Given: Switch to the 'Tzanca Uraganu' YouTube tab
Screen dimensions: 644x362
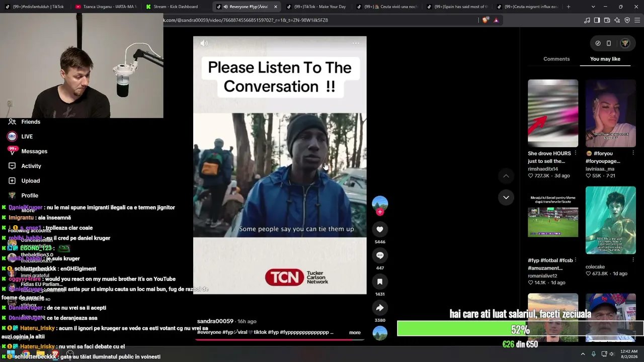Looking at the screenshot, I should click(106, 7).
